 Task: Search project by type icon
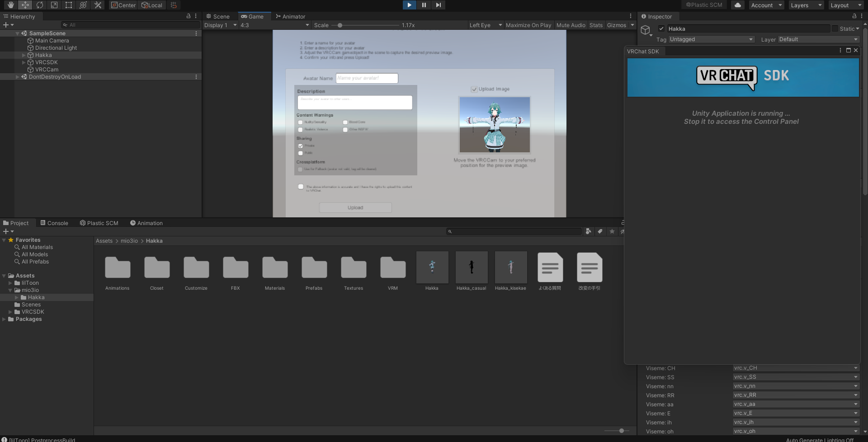pos(588,231)
